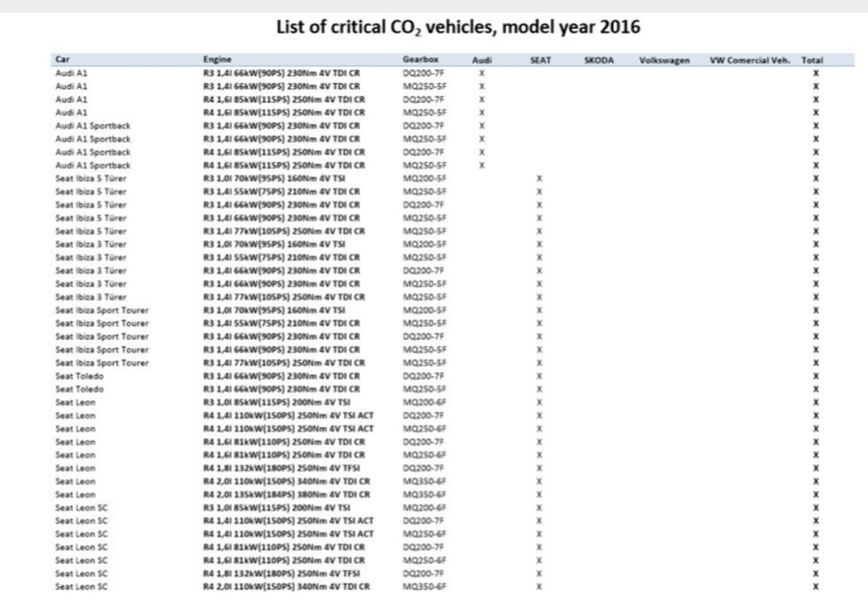Click "Seat Toledo" in the row with DQ200-7F gearbox
The height and width of the screenshot is (612, 868).
point(79,376)
